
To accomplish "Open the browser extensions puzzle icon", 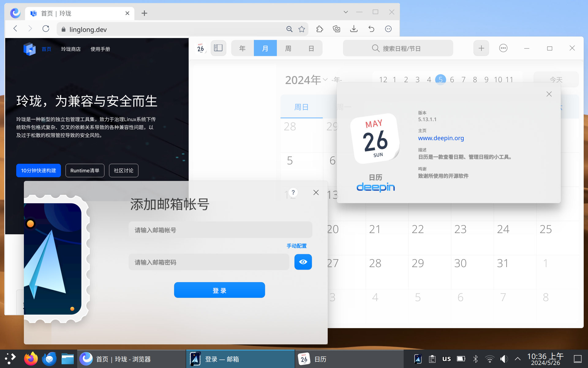I will click(x=319, y=29).
